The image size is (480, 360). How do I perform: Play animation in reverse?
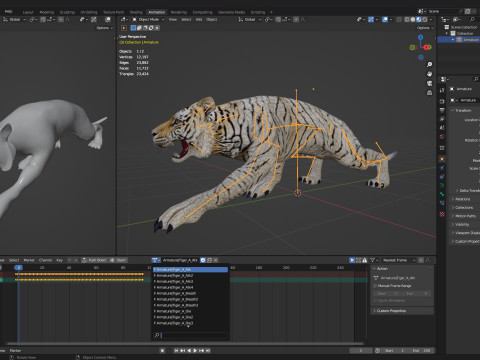pyautogui.click(x=189, y=350)
